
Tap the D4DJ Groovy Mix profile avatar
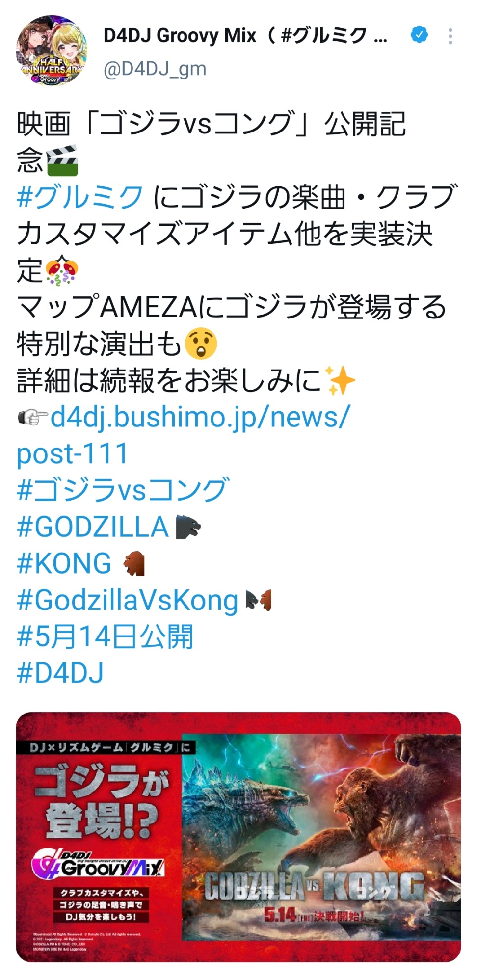[x=52, y=51]
